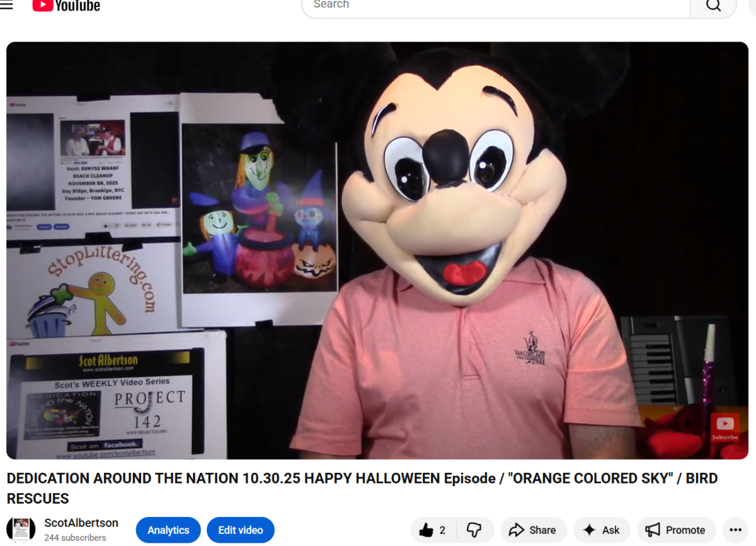Click the Promote megaphone icon
Screen dimensions: 756x546
653,530
